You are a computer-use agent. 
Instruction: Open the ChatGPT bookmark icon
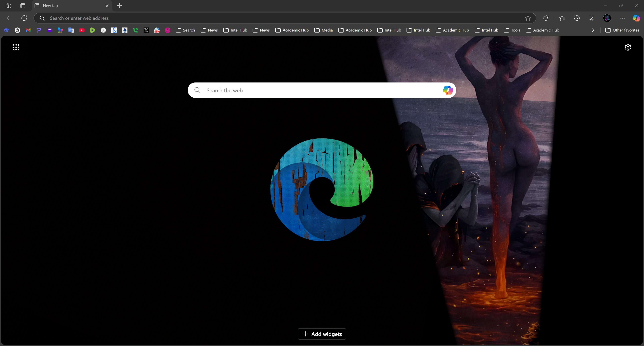click(x=17, y=30)
